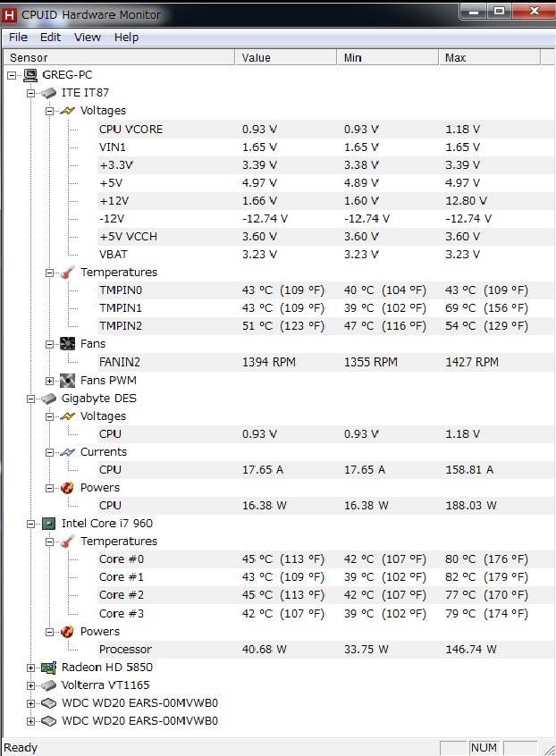Image resolution: width=556 pixels, height=756 pixels.
Task: Collapse the Intel Core i7 960 node
Action: pos(31,524)
